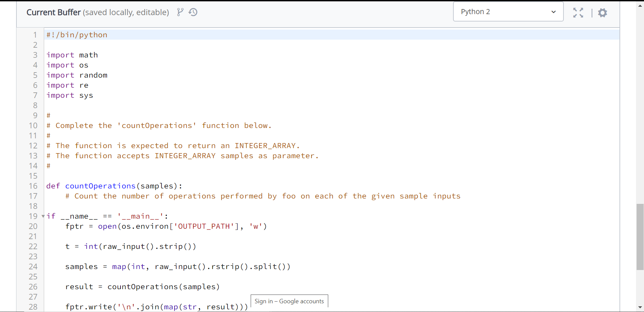Click on 'import sys' line
Screen dimensions: 644x312
pos(69,95)
